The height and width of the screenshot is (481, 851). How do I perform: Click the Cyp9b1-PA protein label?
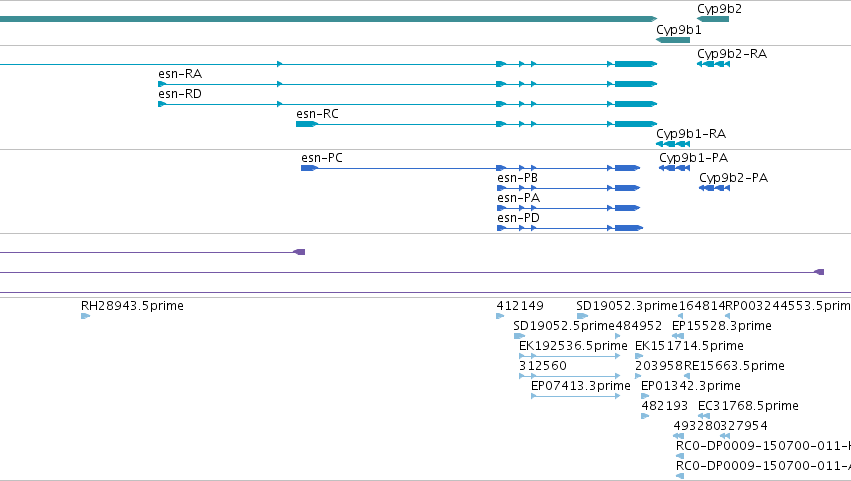(694, 158)
